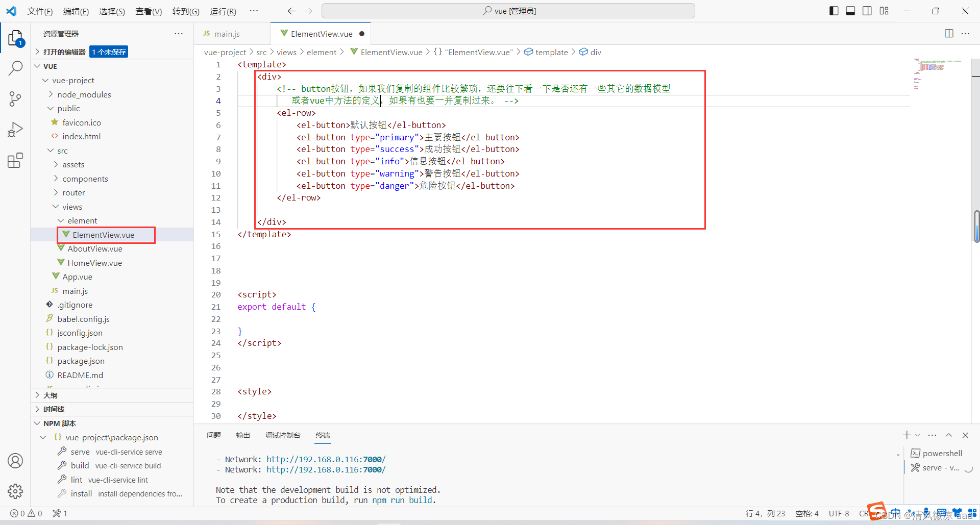This screenshot has height=525, width=980.
Task: Close the terminal panel
Action: click(965, 435)
